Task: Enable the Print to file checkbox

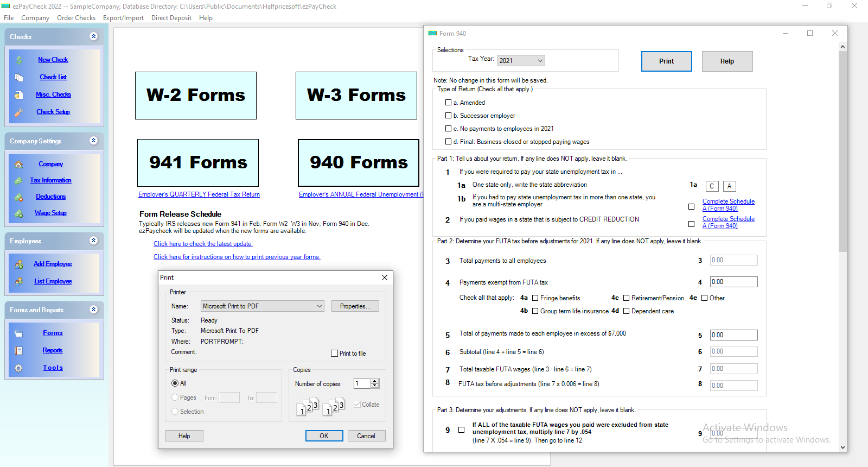Action: click(334, 353)
